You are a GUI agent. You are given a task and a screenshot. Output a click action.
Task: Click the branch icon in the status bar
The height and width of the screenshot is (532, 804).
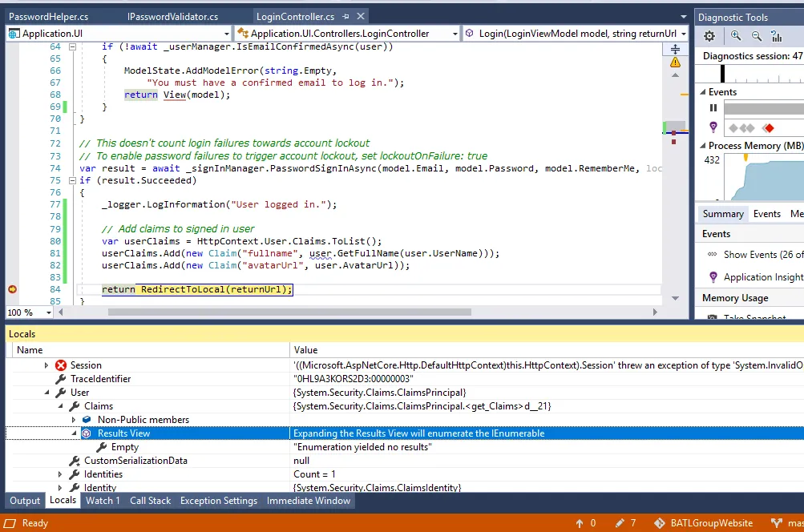tap(776, 522)
